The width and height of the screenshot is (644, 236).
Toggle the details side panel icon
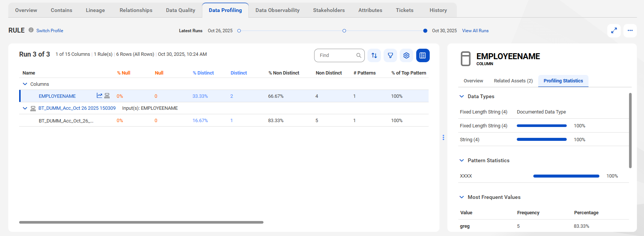coord(423,55)
